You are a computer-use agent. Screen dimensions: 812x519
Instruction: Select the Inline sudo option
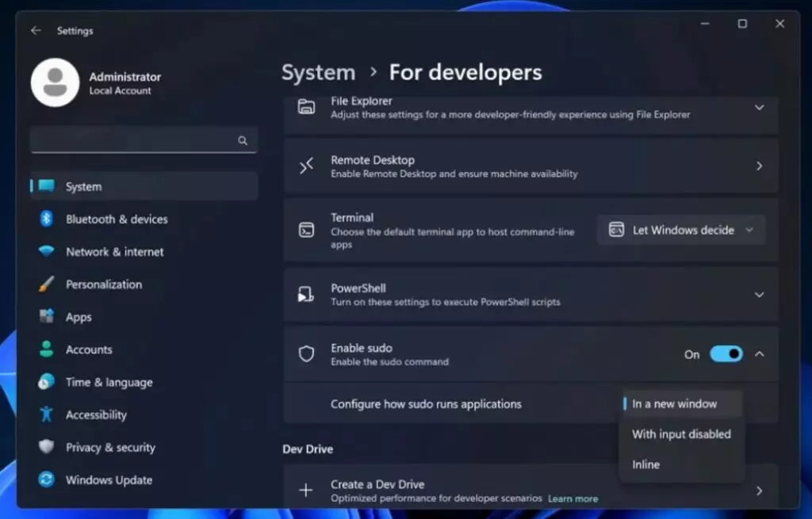tap(645, 464)
